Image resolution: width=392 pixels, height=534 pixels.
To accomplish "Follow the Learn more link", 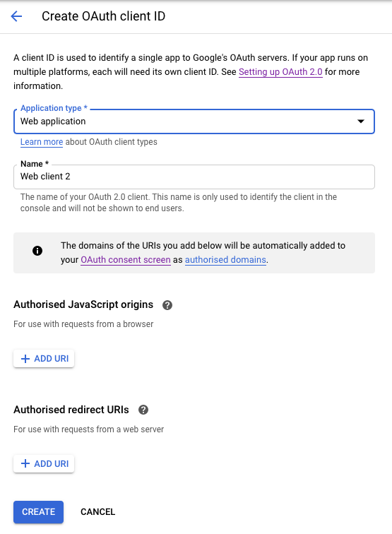I will tap(42, 142).
